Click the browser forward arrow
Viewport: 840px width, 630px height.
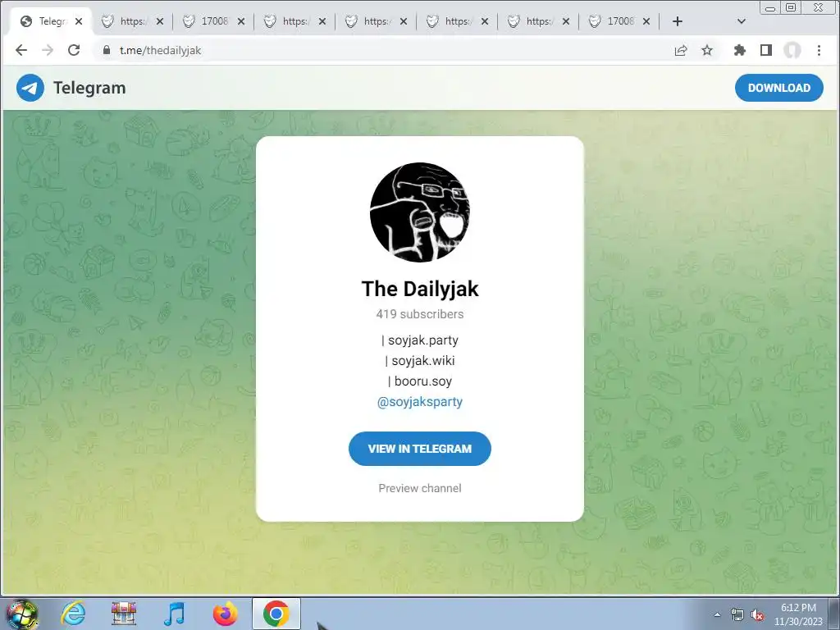point(48,50)
